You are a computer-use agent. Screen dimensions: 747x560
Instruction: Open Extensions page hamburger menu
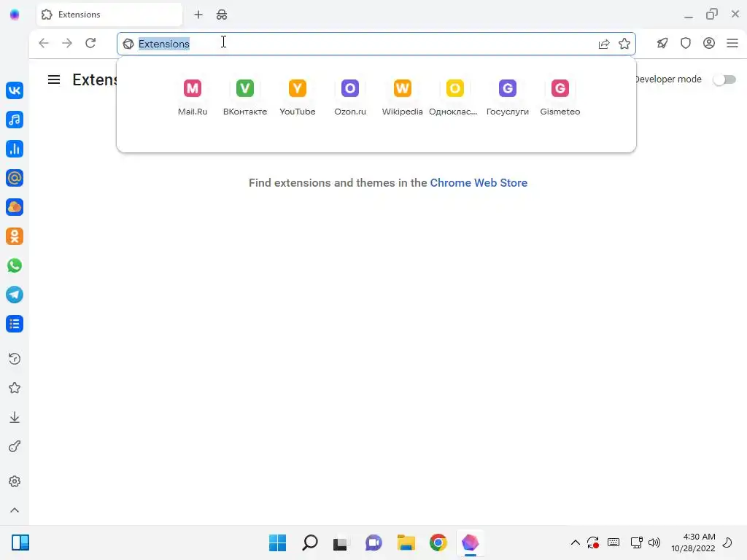[54, 79]
